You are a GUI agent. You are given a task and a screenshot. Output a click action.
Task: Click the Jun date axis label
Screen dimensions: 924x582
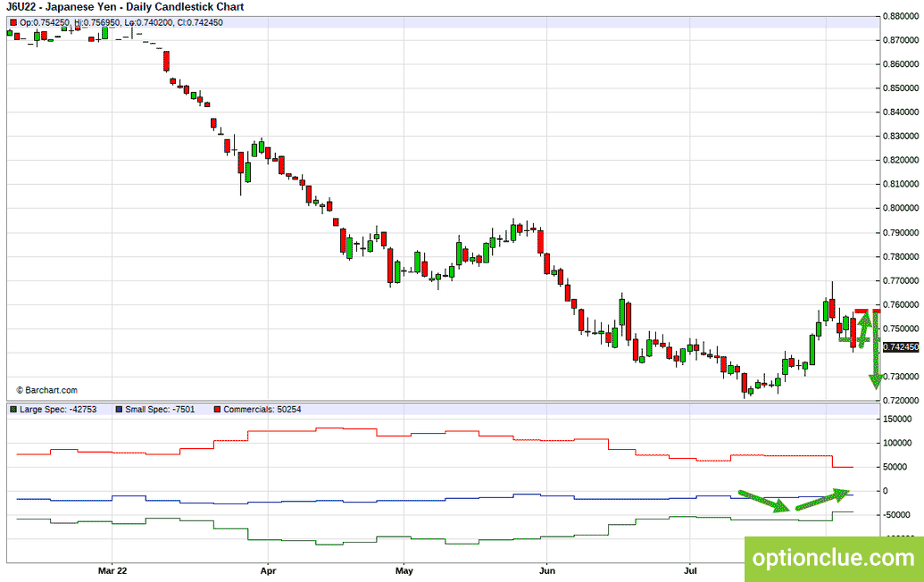coord(547,570)
